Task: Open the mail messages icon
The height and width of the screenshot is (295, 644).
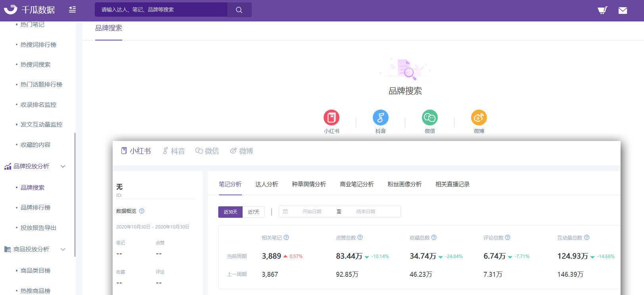Action: point(623,10)
